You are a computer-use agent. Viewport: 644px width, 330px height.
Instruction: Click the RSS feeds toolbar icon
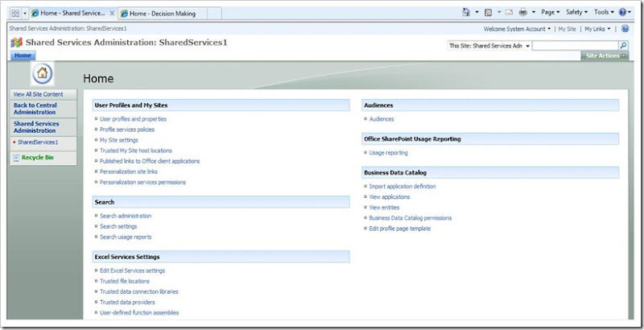(x=489, y=13)
